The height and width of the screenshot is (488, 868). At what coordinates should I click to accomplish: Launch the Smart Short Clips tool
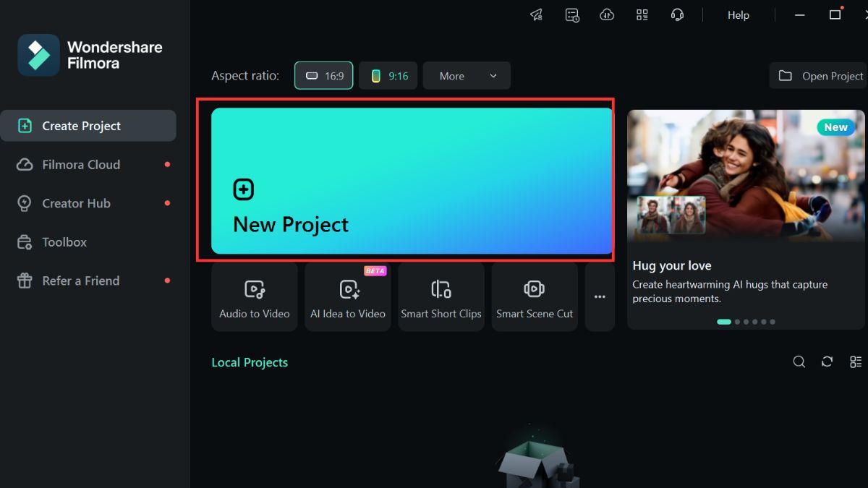coord(441,297)
